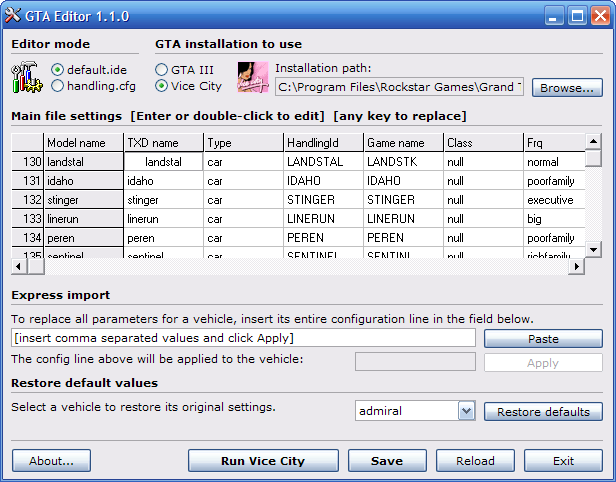Click the Apply button

click(543, 363)
